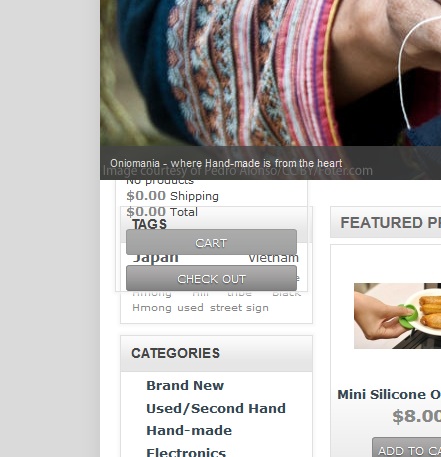Open the Used/Second Hand category
This screenshot has width=441, height=457.
pos(216,408)
